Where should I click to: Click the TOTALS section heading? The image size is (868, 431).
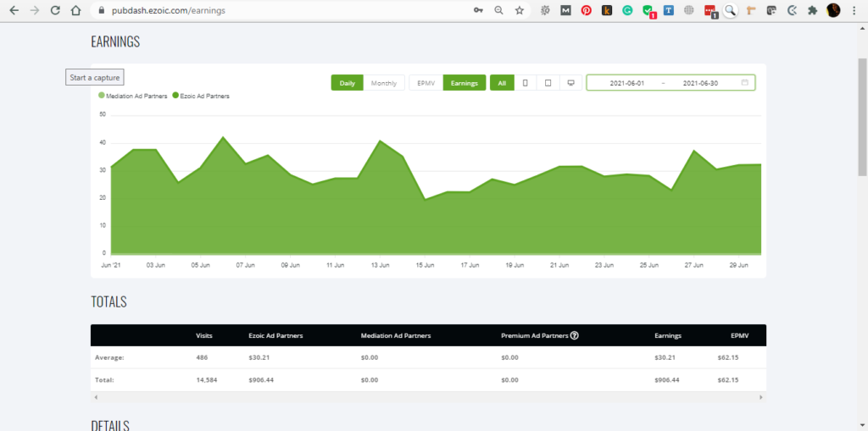coord(108,301)
